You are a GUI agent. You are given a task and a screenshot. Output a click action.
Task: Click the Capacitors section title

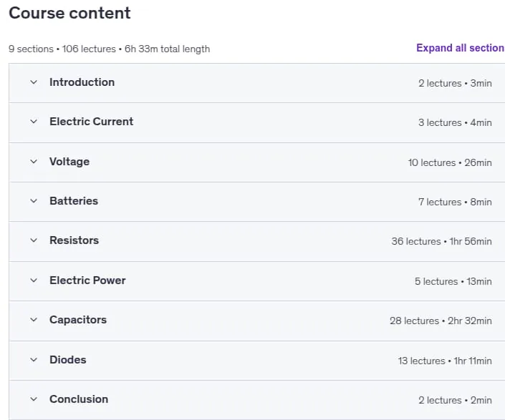click(78, 320)
